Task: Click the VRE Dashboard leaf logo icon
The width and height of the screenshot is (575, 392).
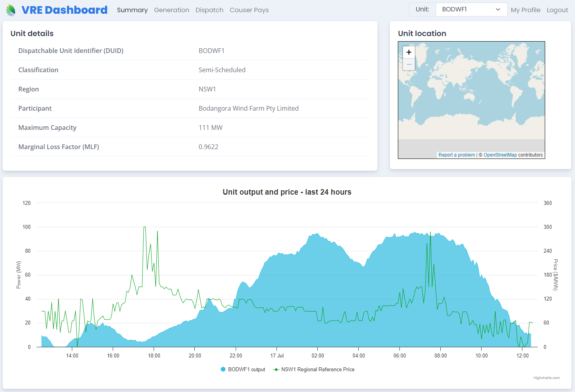Action: (x=11, y=10)
